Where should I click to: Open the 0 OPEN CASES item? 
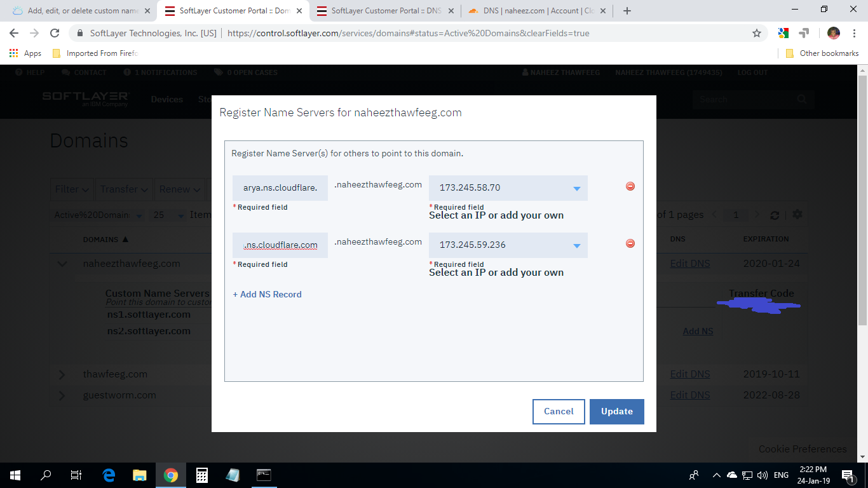[x=246, y=72]
